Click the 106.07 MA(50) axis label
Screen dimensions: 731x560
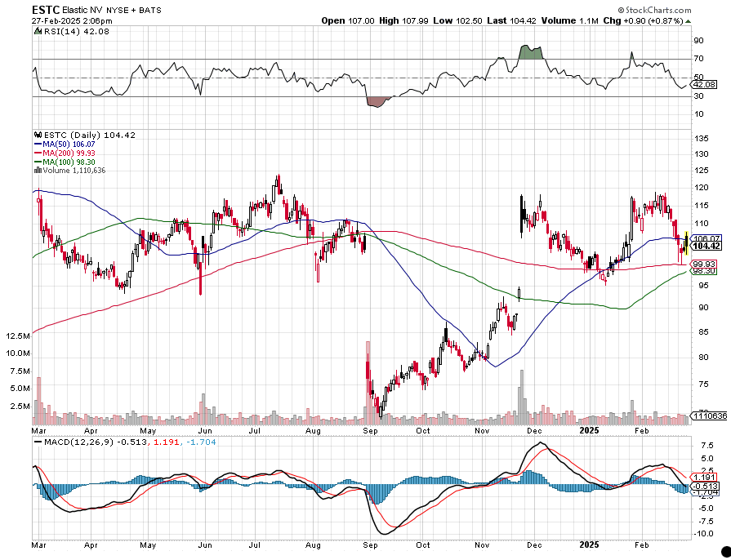704,238
